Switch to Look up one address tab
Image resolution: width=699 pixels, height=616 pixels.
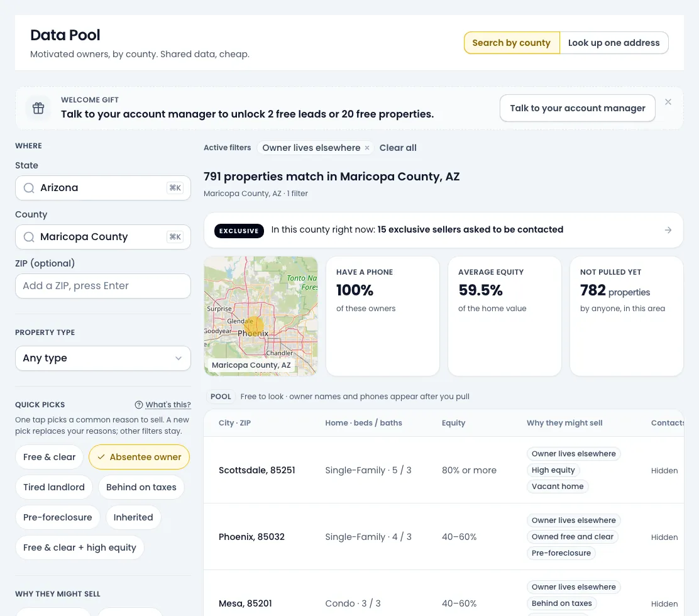point(614,43)
